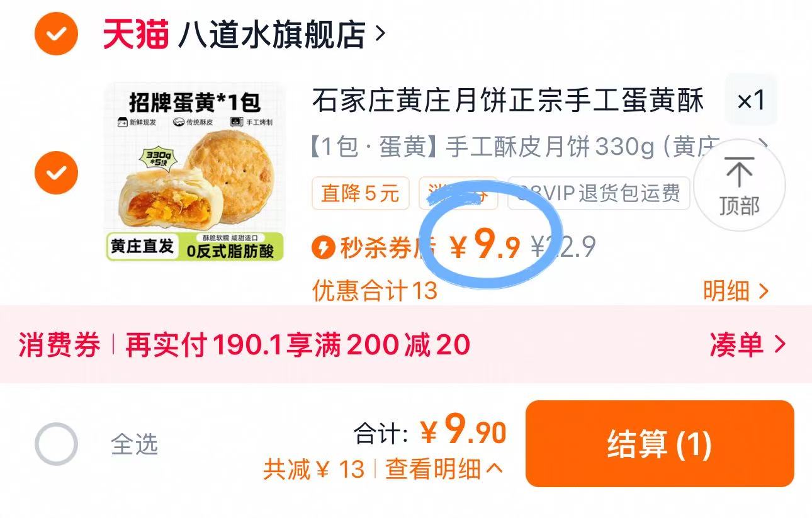Click the 消费券 coupon banner label

(x=59, y=345)
